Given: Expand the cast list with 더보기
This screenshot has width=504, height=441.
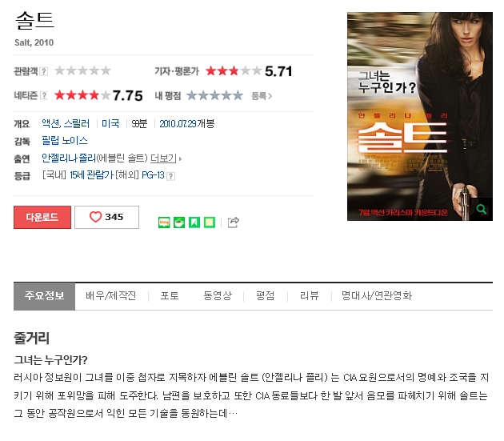Looking at the screenshot, I should (x=166, y=158).
